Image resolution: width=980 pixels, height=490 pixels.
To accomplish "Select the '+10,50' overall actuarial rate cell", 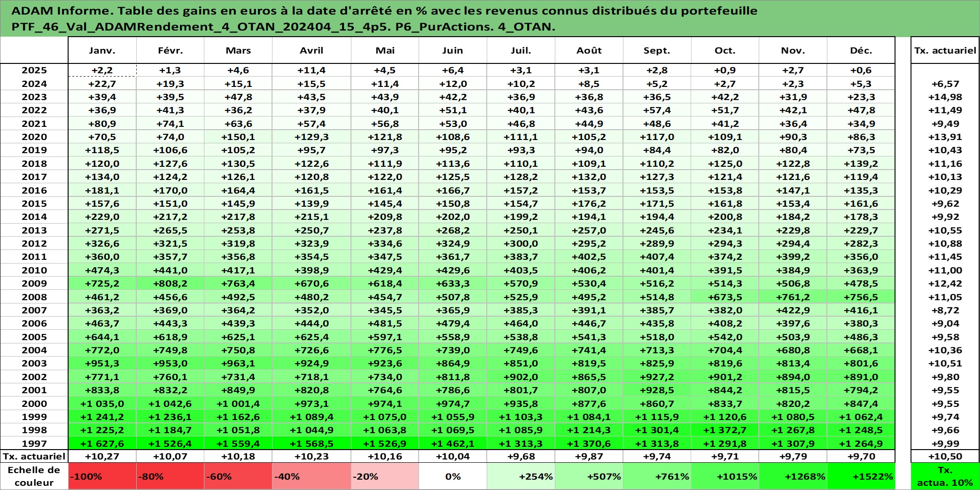I will (x=945, y=456).
